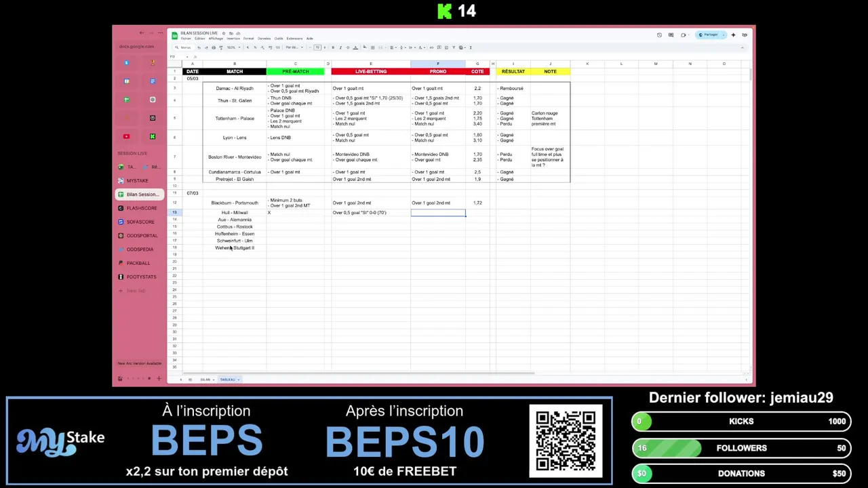
Task: Check cloud save status icon
Action: pos(238,33)
